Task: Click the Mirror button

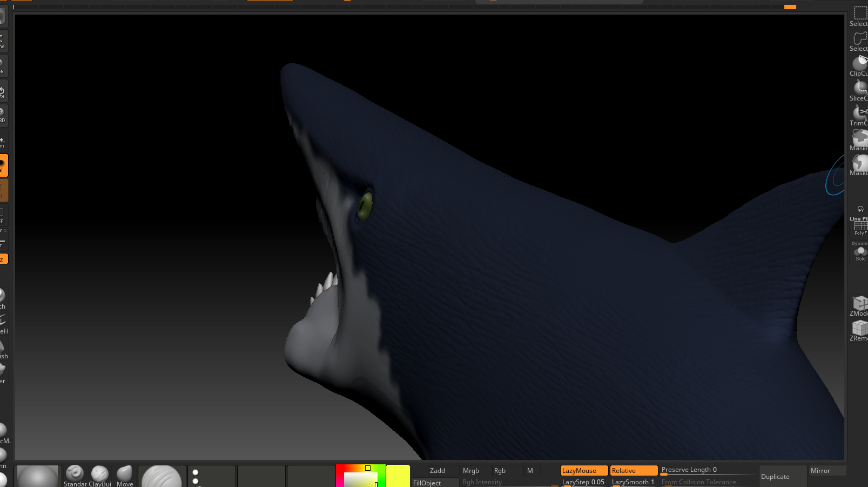Action: pos(827,471)
